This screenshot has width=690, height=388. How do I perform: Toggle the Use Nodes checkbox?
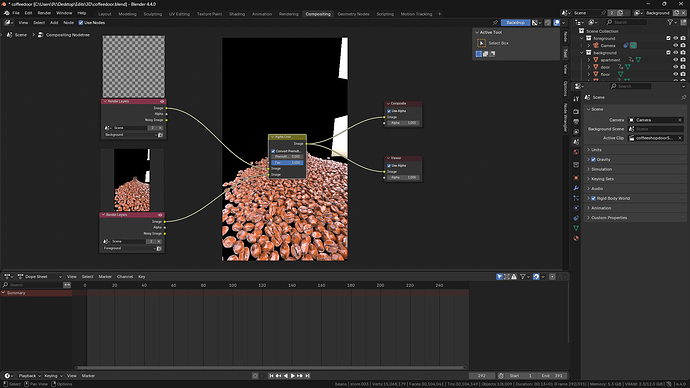(x=81, y=22)
